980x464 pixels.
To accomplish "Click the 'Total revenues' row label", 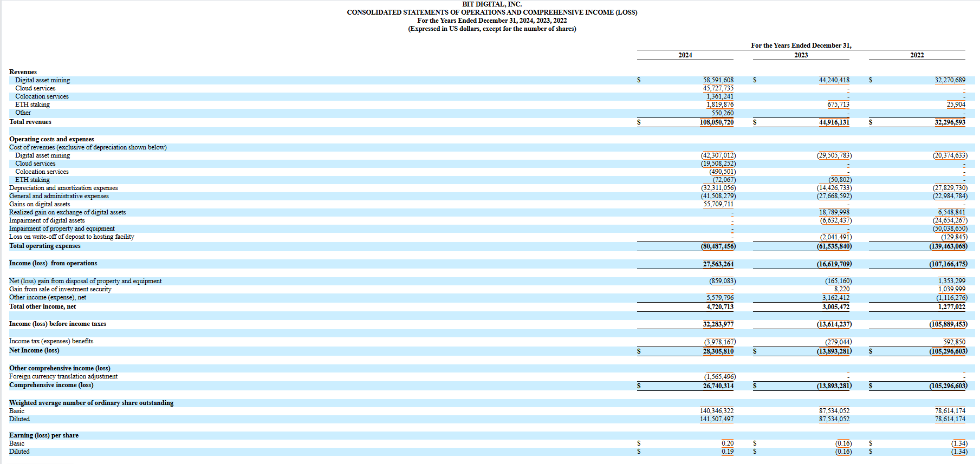I will click(x=30, y=122).
